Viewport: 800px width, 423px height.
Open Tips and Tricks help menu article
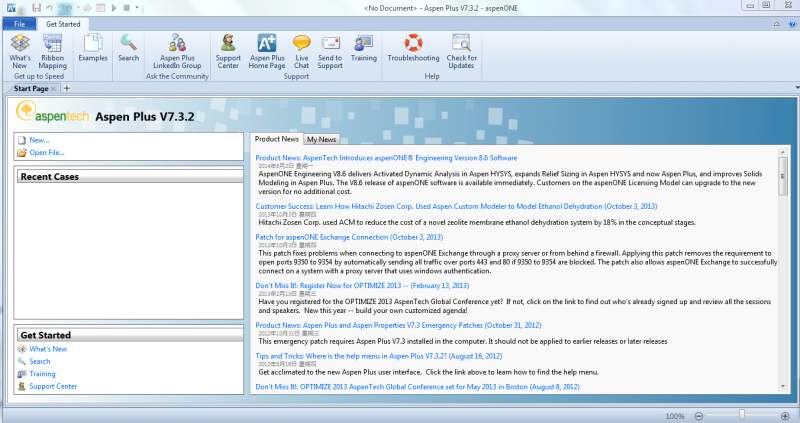click(379, 356)
